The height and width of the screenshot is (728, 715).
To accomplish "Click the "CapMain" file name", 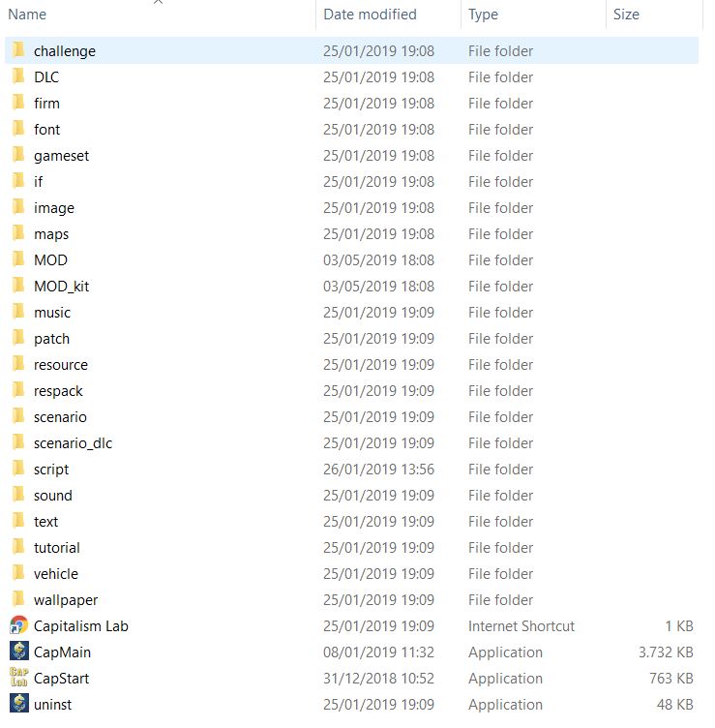I will pyautogui.click(x=62, y=652).
